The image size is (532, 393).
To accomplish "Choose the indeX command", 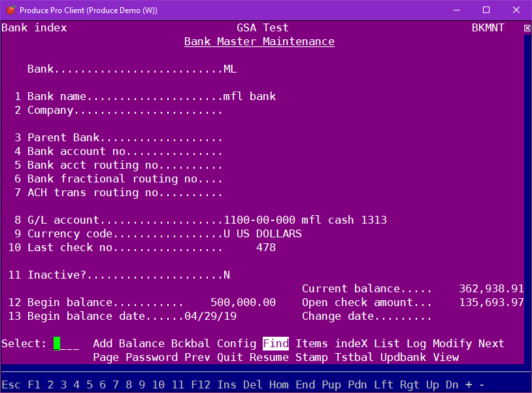I will click(351, 343).
